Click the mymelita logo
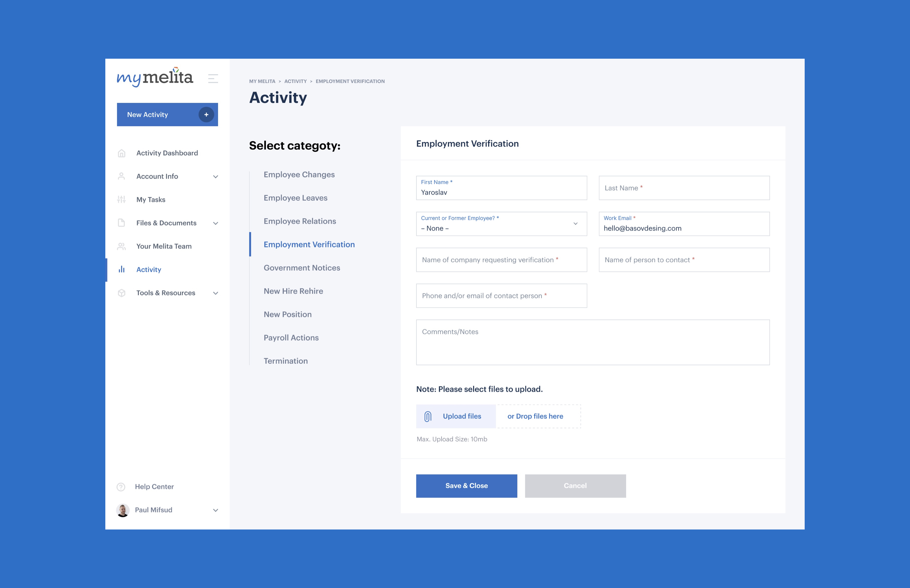Screen dimensions: 910x588 point(155,77)
